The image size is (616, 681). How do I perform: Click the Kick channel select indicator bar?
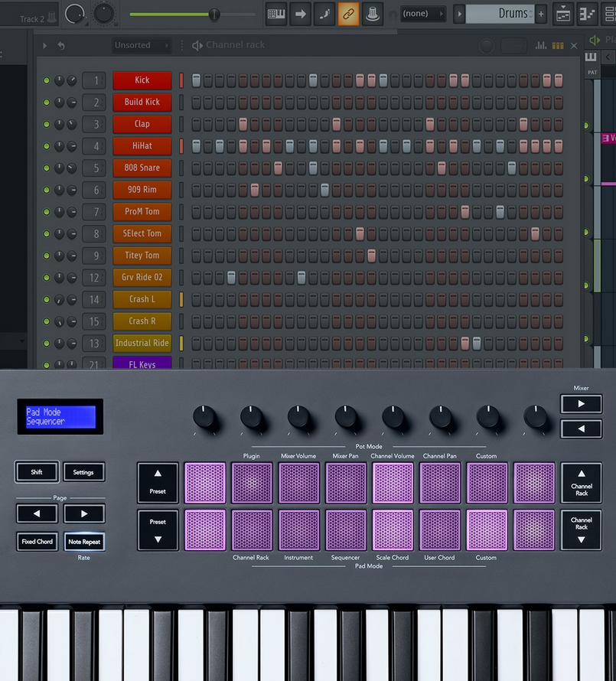point(181,80)
